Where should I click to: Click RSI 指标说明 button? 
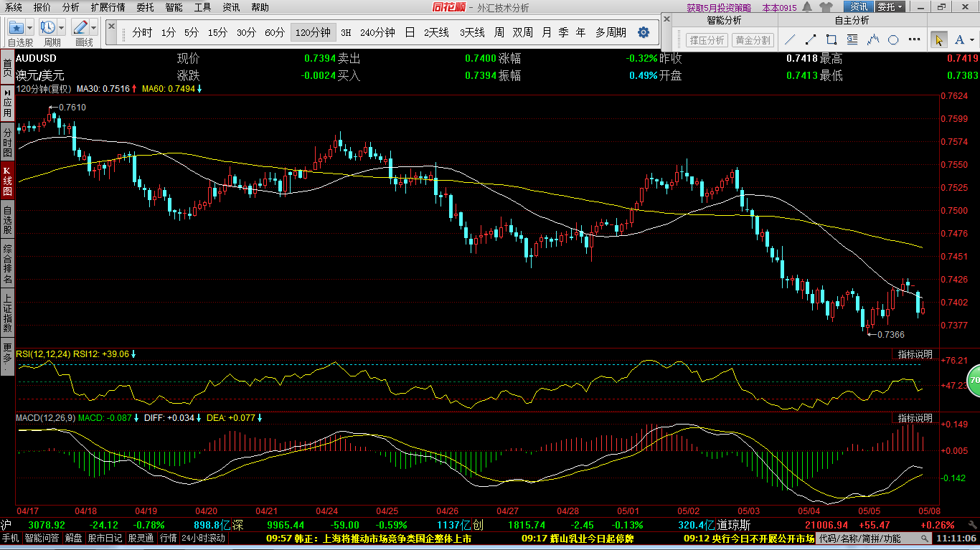(x=915, y=354)
